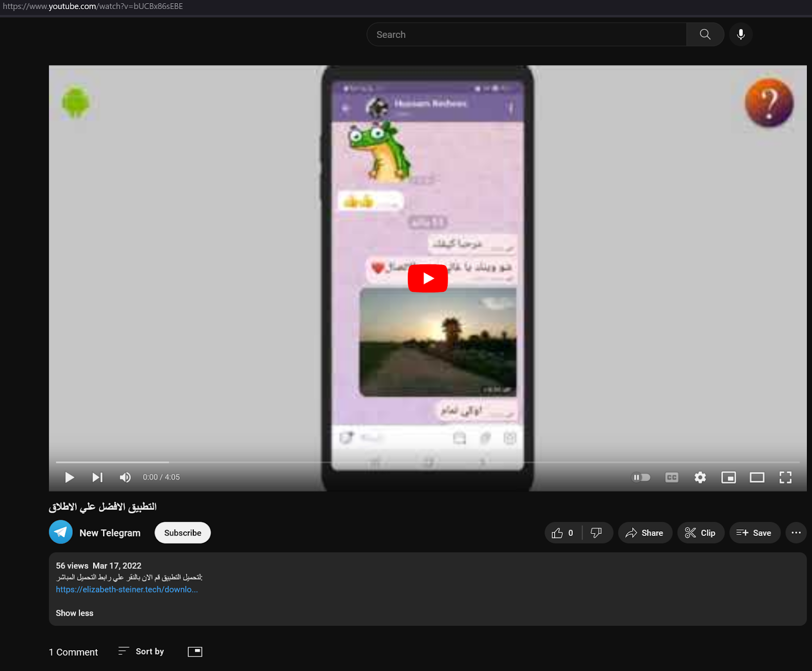Skip to the next video
812x671 pixels.
click(97, 477)
